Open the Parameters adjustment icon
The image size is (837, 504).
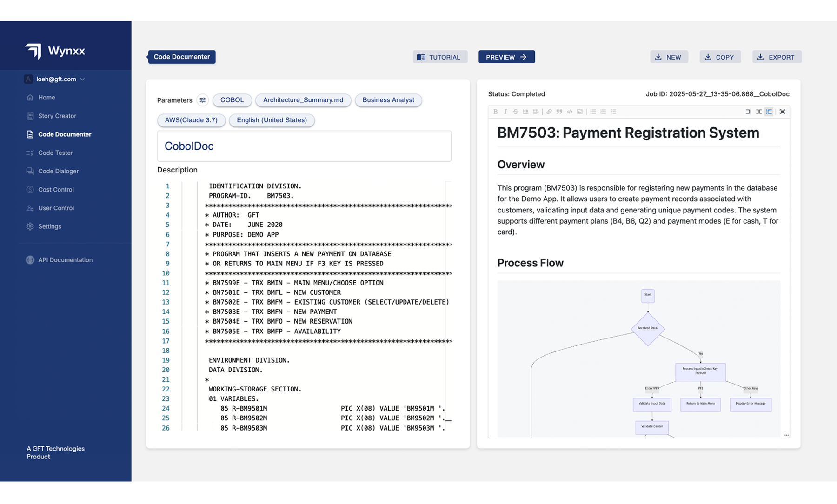pyautogui.click(x=202, y=100)
